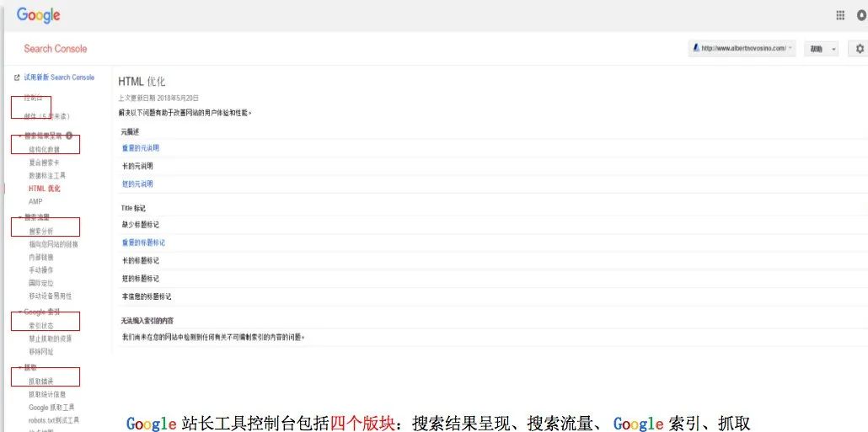The width and height of the screenshot is (868, 432).
Task: Open 索引状态 report
Action: click(41, 326)
